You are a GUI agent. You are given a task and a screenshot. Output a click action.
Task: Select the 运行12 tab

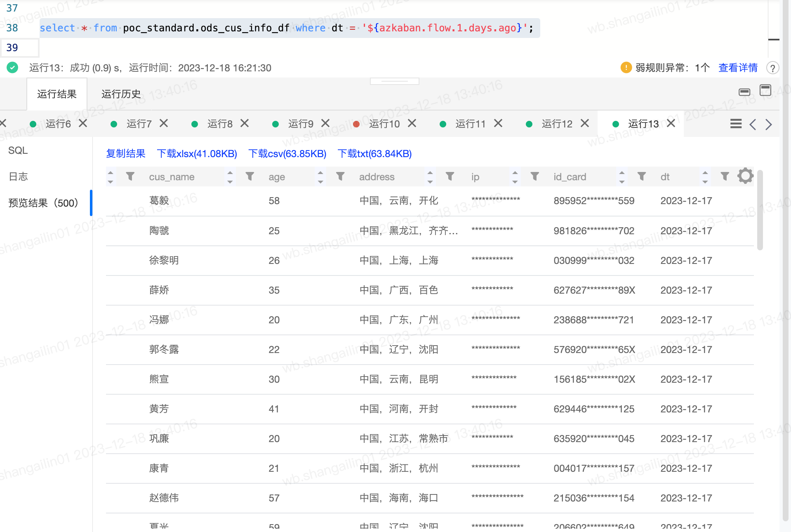click(557, 124)
